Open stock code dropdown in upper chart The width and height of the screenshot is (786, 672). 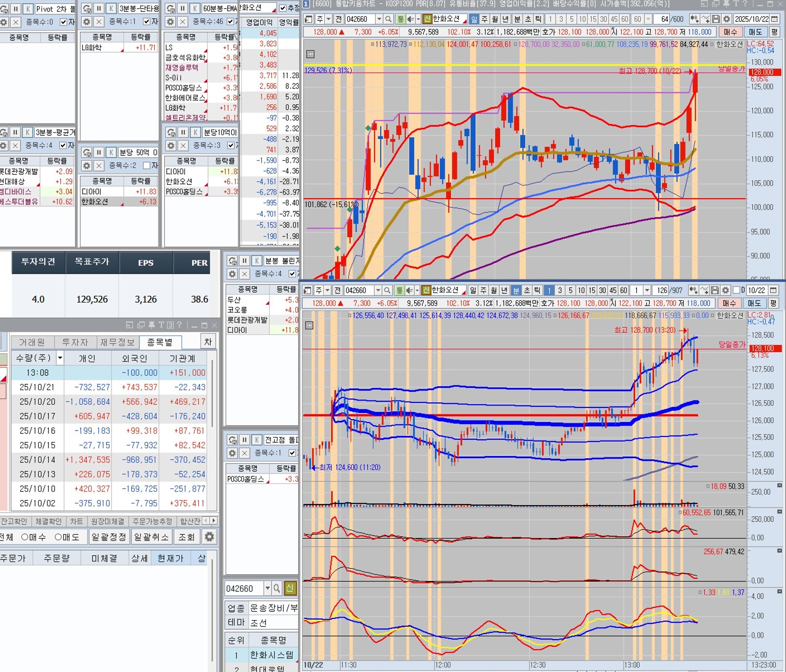[x=379, y=19]
